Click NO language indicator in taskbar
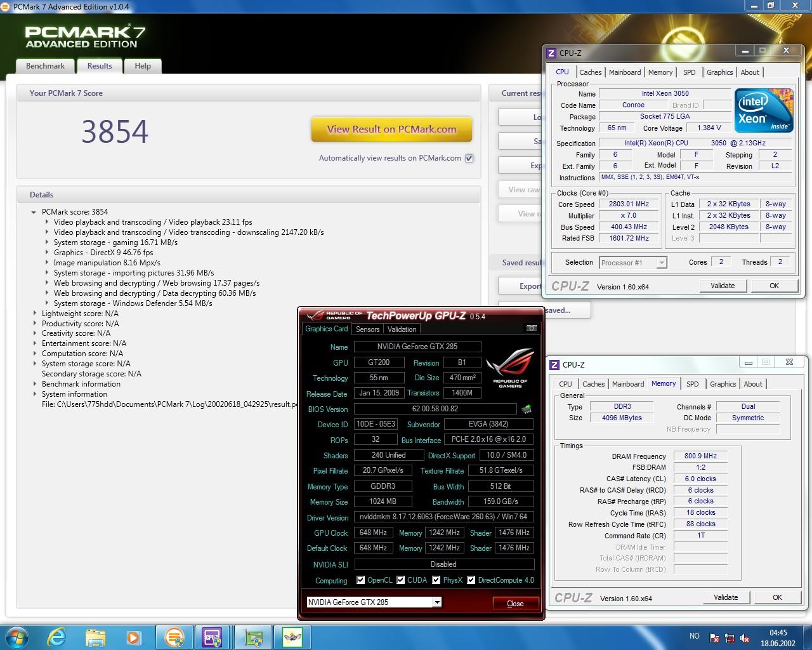Image resolution: width=812 pixels, height=650 pixels. click(695, 636)
